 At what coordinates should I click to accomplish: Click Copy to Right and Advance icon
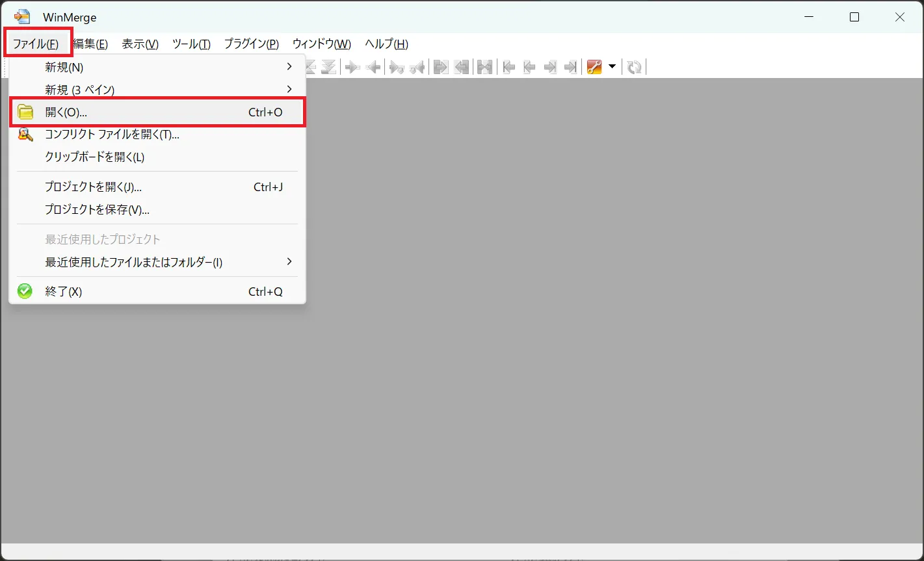coord(396,67)
